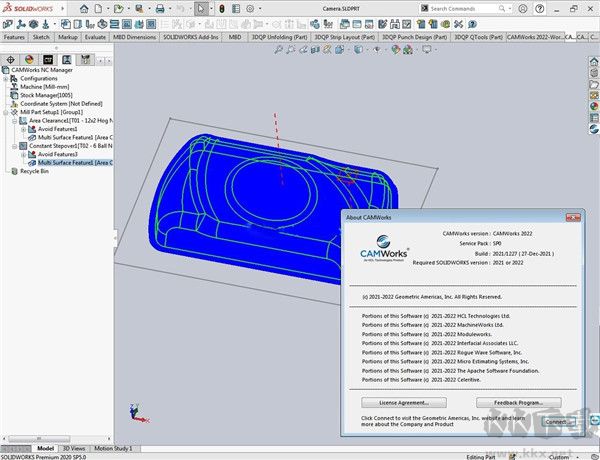
Task: Select CAMWorks NC Manager root item
Action: [x=42, y=70]
